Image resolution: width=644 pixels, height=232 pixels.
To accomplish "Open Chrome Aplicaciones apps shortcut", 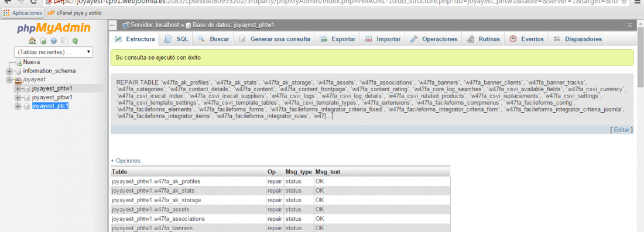I will (23, 13).
